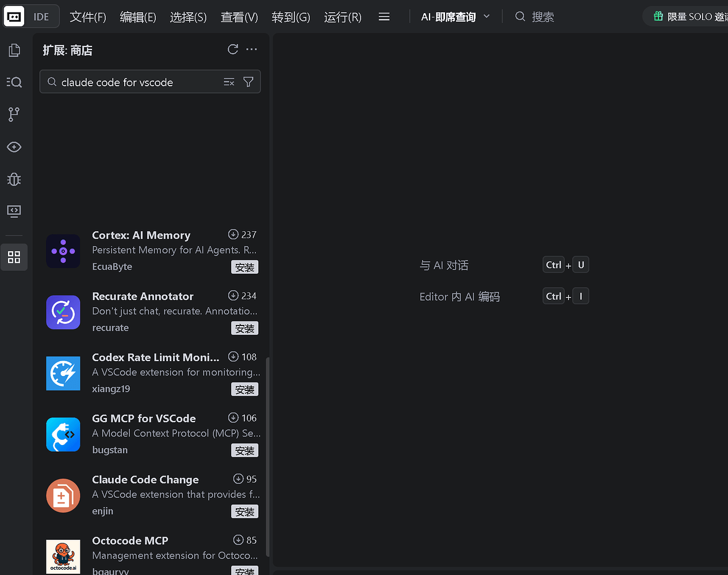Select the Extensions grid icon in sidebar

click(14, 257)
